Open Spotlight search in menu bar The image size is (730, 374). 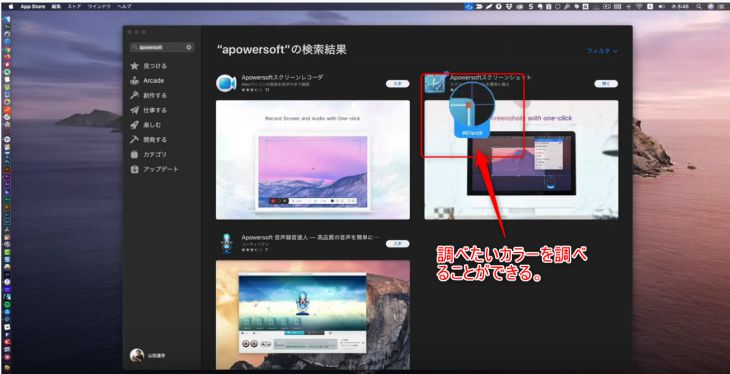(x=699, y=7)
